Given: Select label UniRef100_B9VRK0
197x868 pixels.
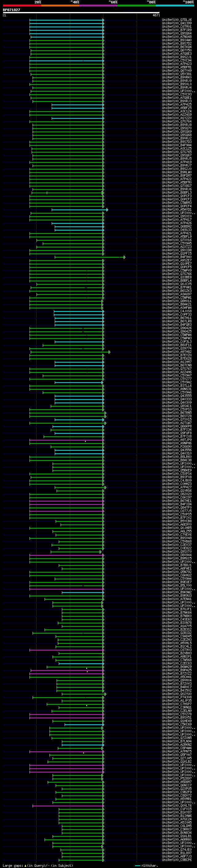Looking at the screenshot, I should coord(177,78).
